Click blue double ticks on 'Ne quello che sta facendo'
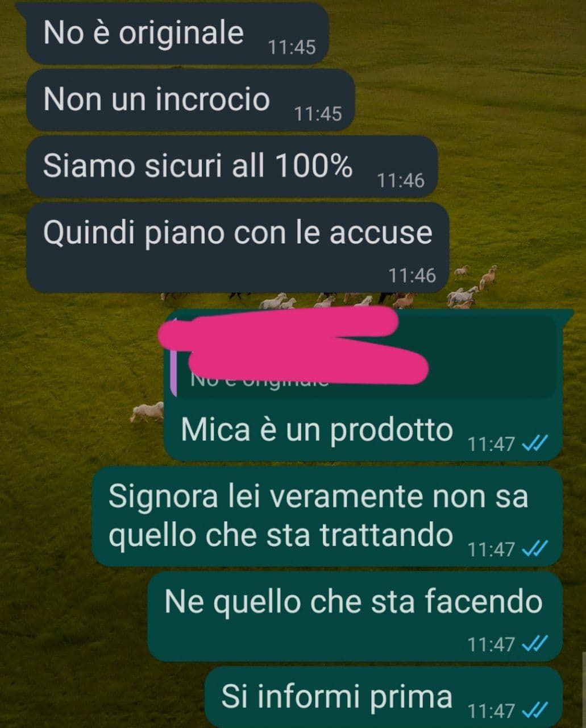 coord(534,644)
